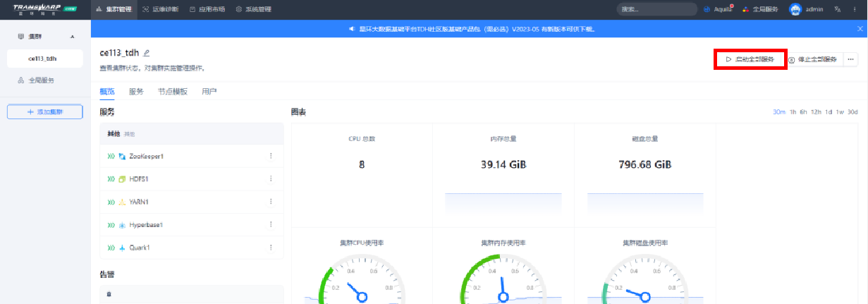Click the 其他 service group header
Image resolution: width=868 pixels, height=304 pixels.
point(191,133)
